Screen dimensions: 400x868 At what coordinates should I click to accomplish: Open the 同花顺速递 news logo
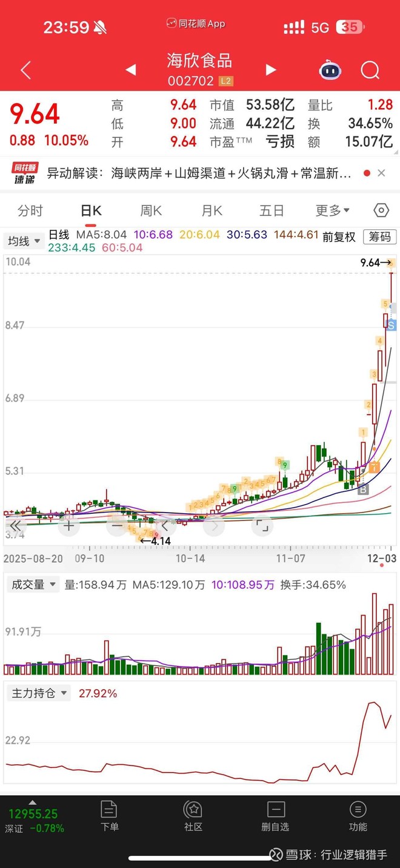click(26, 173)
